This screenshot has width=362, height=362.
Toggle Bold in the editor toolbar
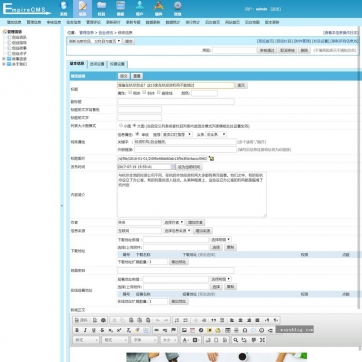click(x=77, y=330)
